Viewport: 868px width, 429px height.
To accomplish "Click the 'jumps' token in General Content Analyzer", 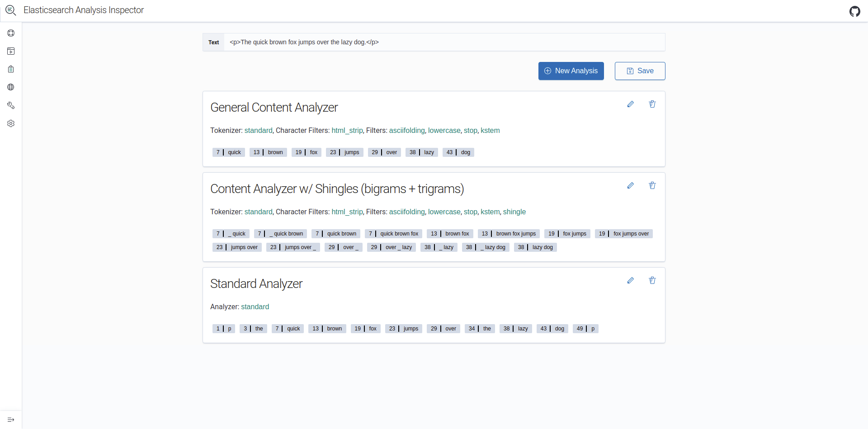I will (x=344, y=152).
